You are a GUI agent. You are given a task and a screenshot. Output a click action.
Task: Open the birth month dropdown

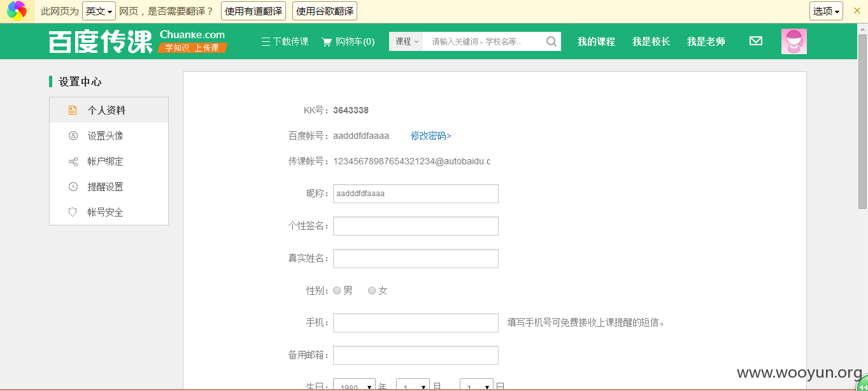pos(413,385)
